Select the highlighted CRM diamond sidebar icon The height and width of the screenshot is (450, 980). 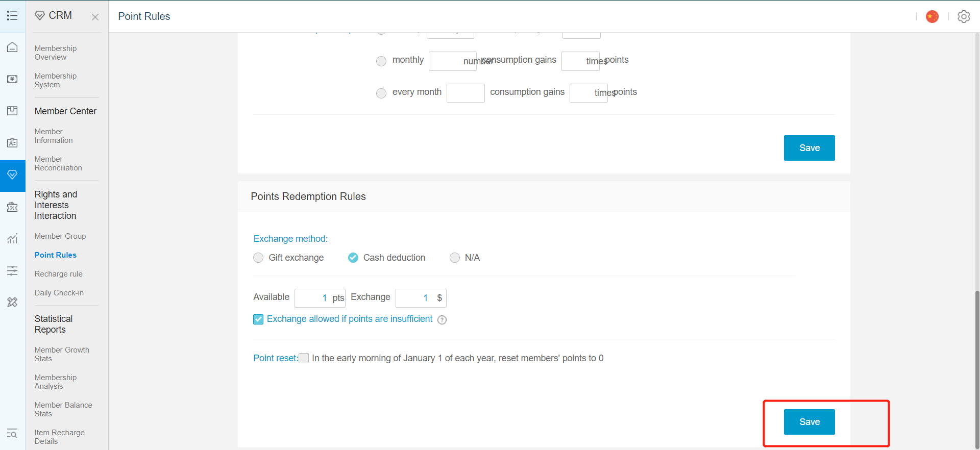coord(12,175)
